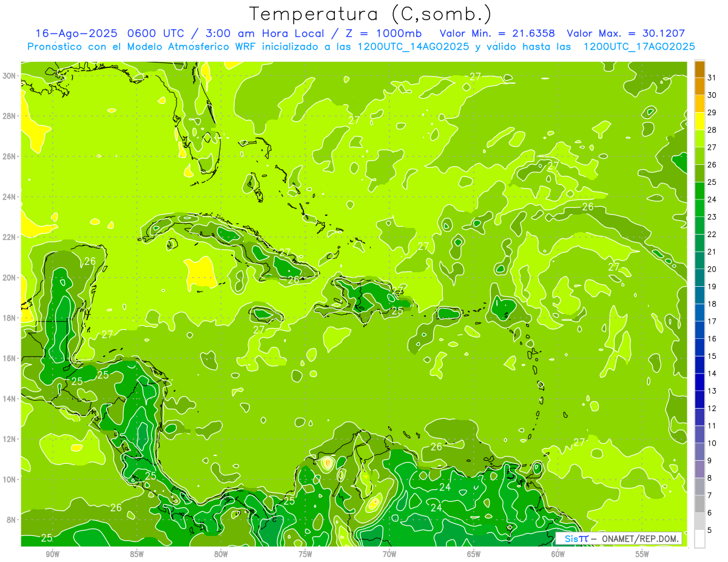Click the 75W longitude axis label
728x562 pixels.
[305, 554]
